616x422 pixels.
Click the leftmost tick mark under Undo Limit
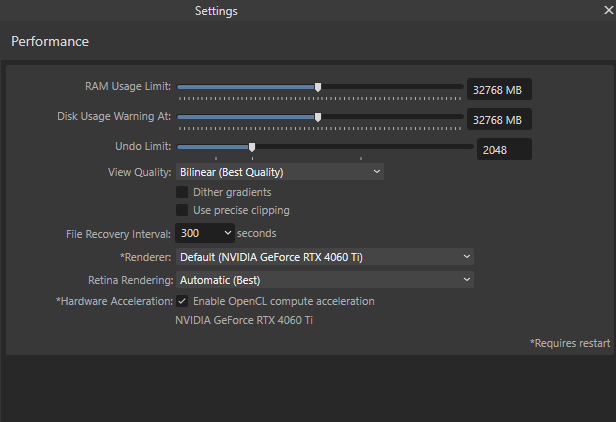pyautogui.click(x=216, y=158)
